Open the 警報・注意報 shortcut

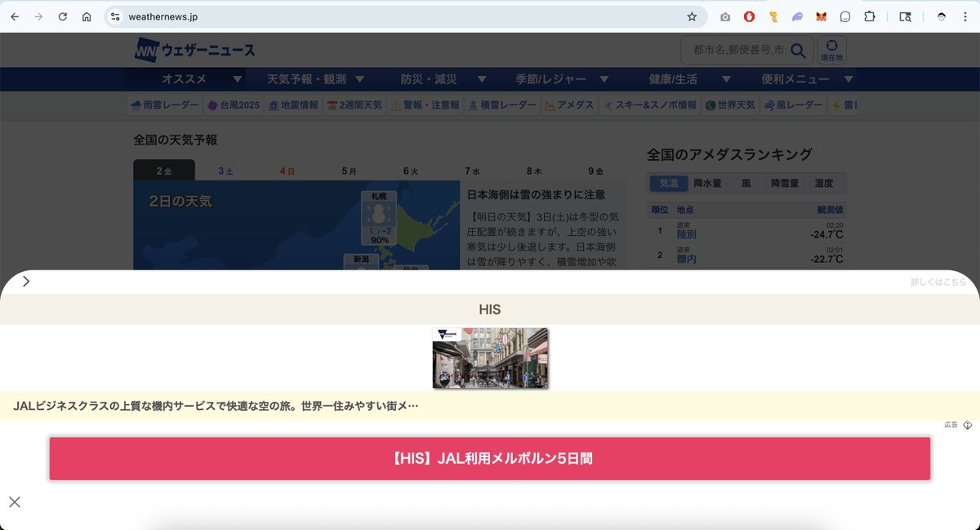pos(425,105)
